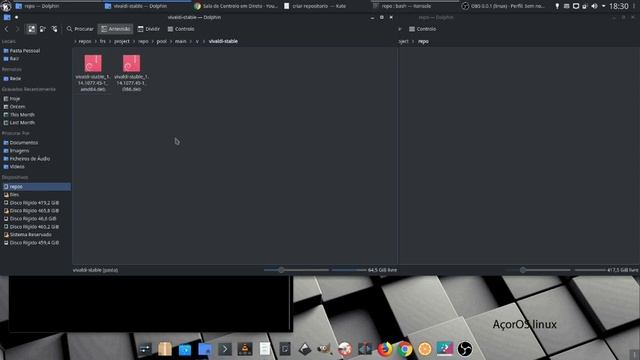Open system settings sliders icon in dock
Viewport: 640px width, 360px height.
tap(145, 349)
